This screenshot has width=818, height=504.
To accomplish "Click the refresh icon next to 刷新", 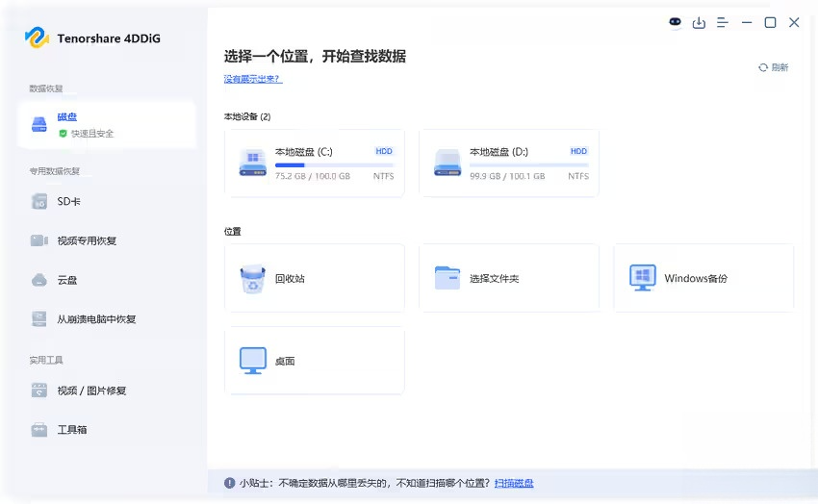I will (x=763, y=67).
